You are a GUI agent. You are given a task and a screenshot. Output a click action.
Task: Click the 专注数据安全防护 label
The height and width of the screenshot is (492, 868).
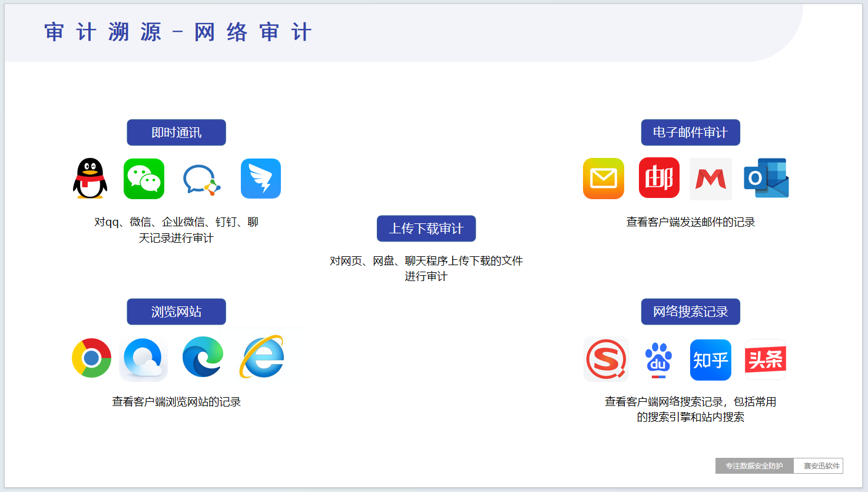pyautogui.click(x=754, y=466)
